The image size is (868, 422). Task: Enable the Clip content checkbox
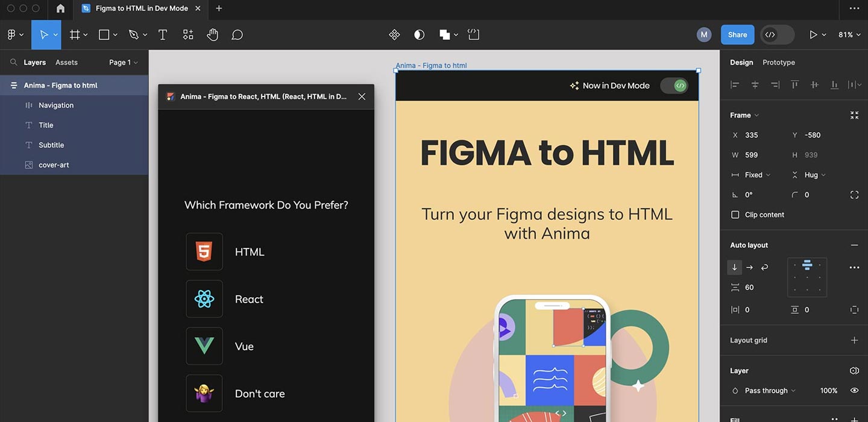735,214
